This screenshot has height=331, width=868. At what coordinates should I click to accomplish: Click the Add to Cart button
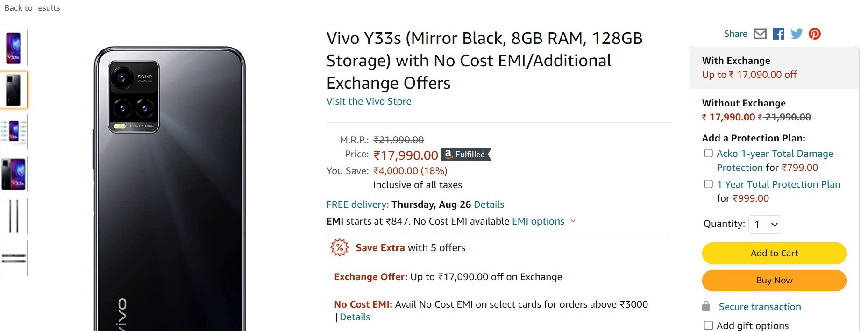coord(774,253)
